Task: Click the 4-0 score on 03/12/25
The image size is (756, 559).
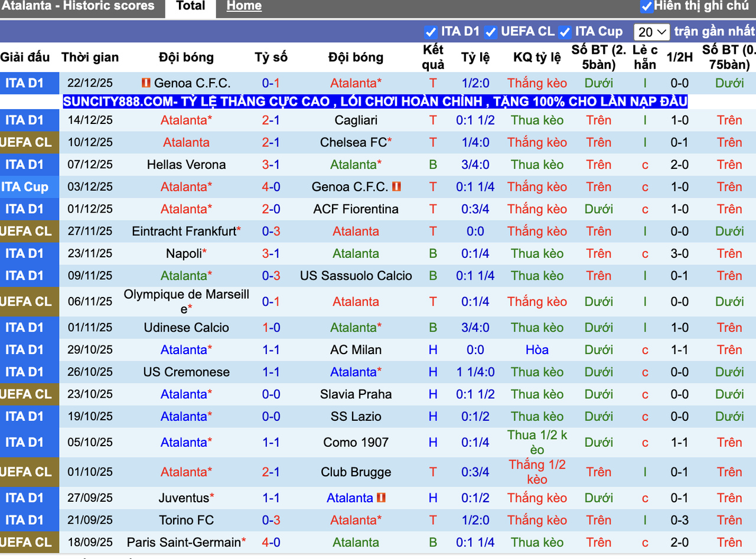Action: 271,187
